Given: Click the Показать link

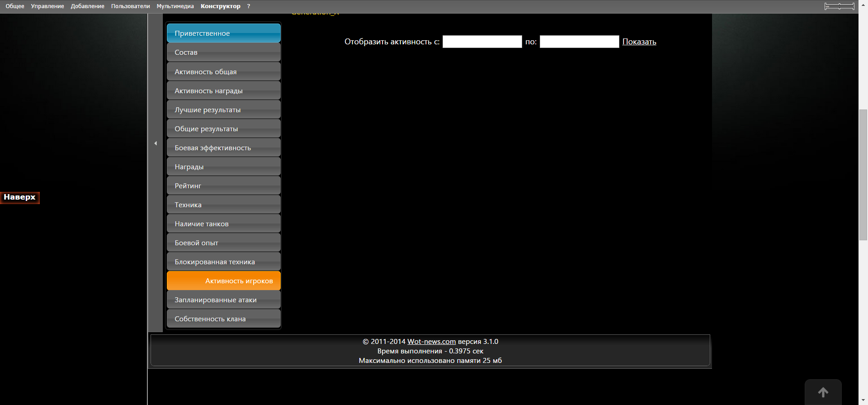Looking at the screenshot, I should pyautogui.click(x=639, y=42).
